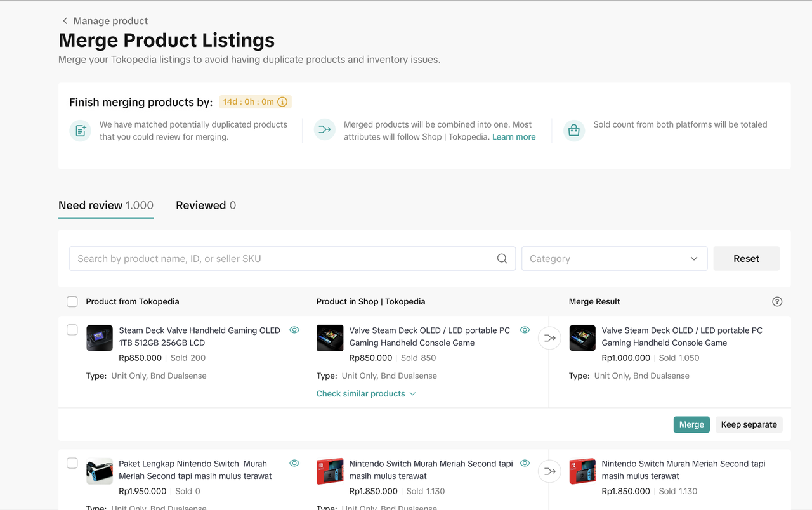Preview Paket Lengkap Nintendo Switch via eye icon

[x=294, y=464]
